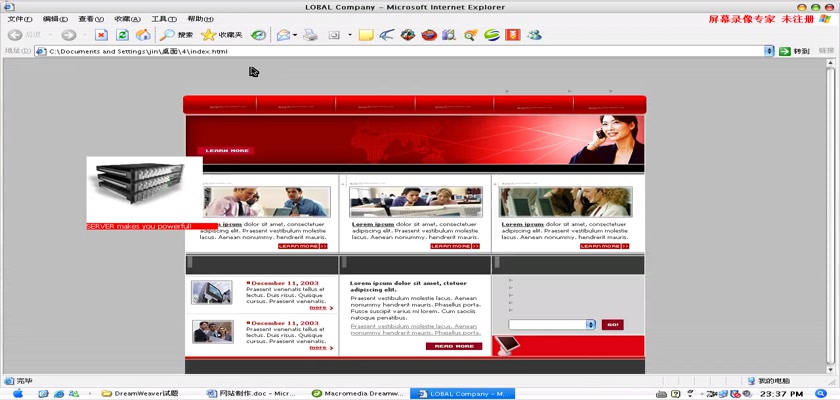Viewport: 840px width, 400px height.
Task: Switch to DreamWeaver试题 folder taskbar item
Action: tap(140, 394)
